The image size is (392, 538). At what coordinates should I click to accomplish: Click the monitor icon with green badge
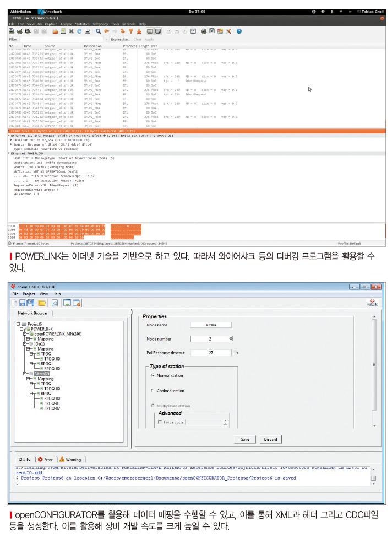[67, 303]
